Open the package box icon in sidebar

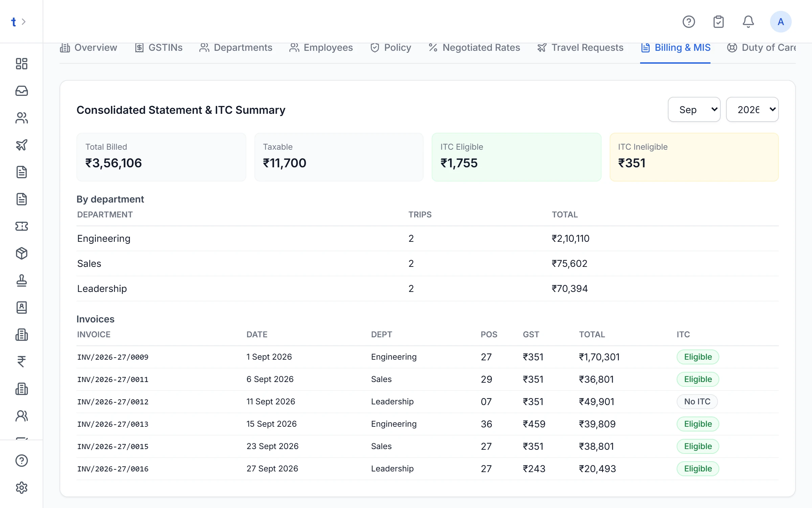(x=22, y=253)
